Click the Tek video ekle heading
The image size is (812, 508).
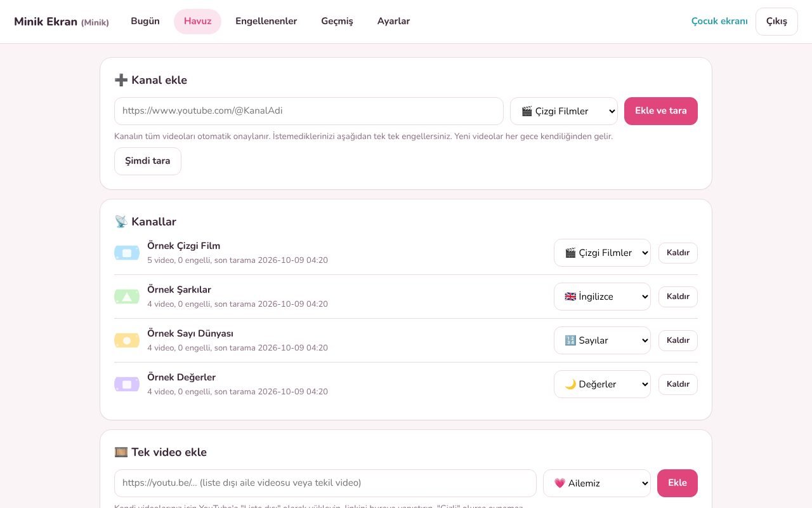point(160,452)
